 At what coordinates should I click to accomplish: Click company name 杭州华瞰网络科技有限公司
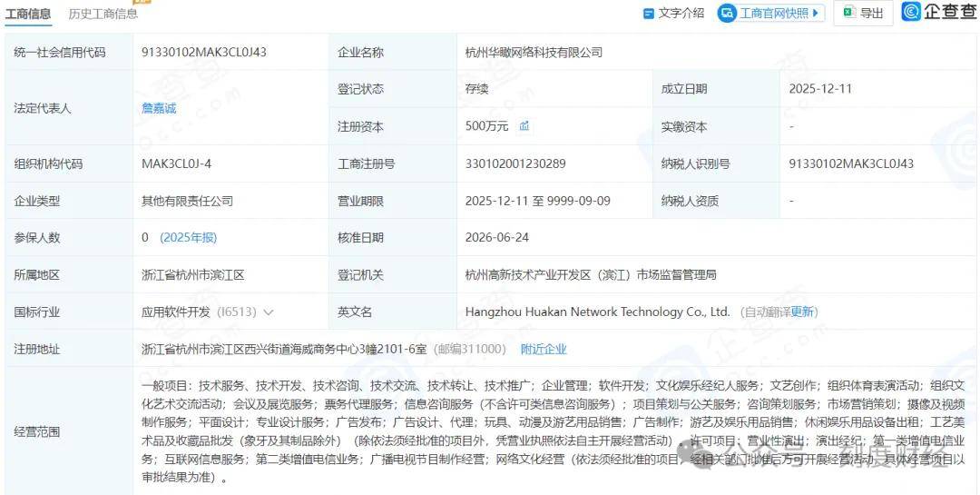click(534, 53)
